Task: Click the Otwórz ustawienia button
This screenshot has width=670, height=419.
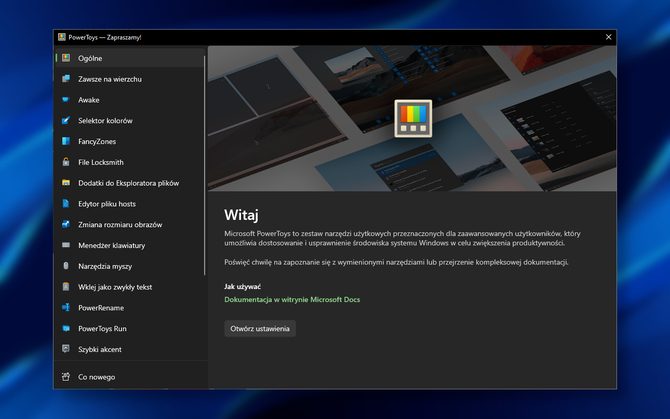Action: pyautogui.click(x=260, y=328)
